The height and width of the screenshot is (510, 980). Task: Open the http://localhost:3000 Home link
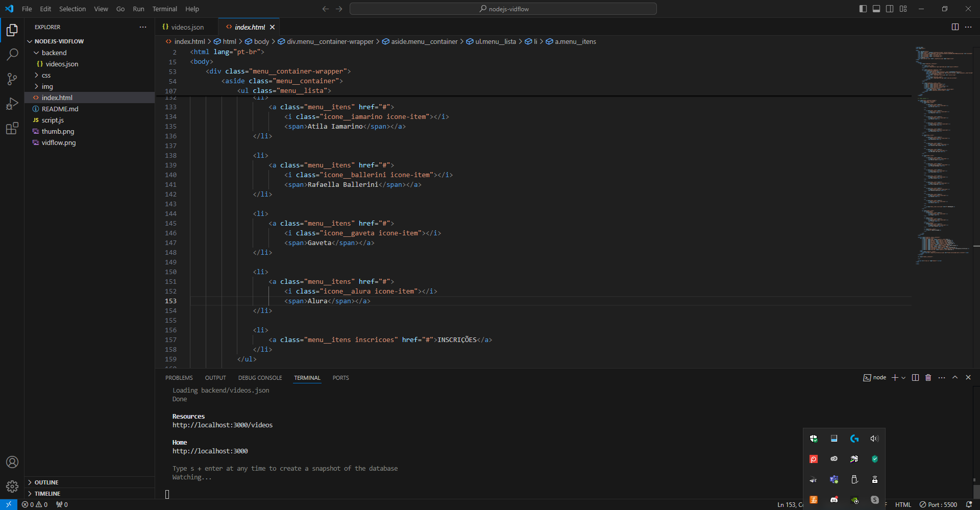click(210, 451)
